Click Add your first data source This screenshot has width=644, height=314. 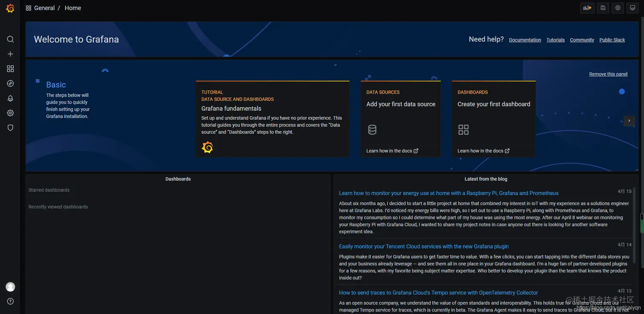coord(401,104)
